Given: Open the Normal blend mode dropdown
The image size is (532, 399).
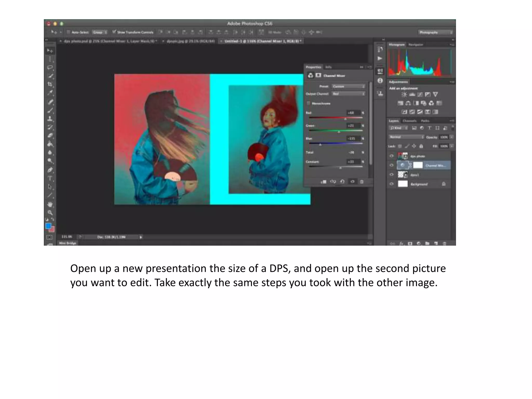Looking at the screenshot, I should point(407,137).
